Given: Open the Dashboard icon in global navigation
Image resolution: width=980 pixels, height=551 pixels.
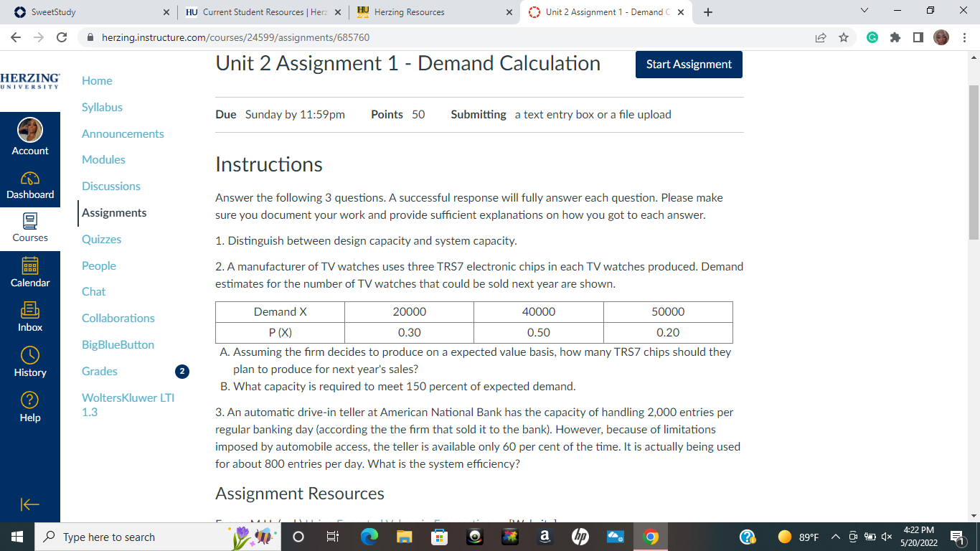Looking at the screenshot, I should click(30, 178).
